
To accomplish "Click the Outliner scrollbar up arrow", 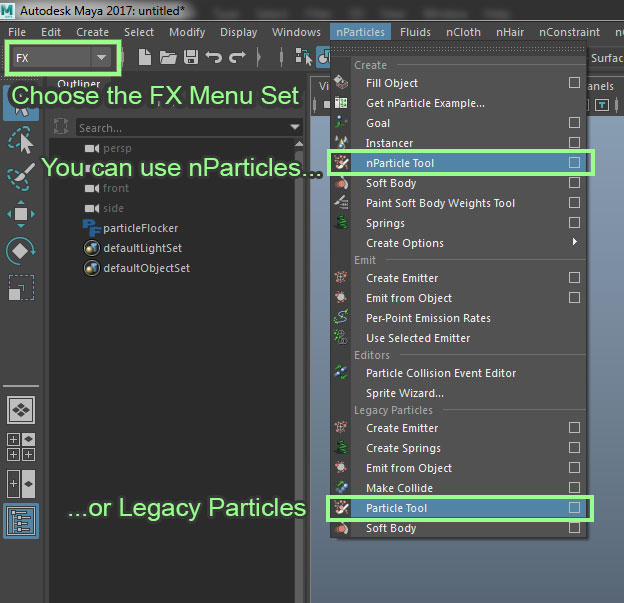I will [299, 143].
